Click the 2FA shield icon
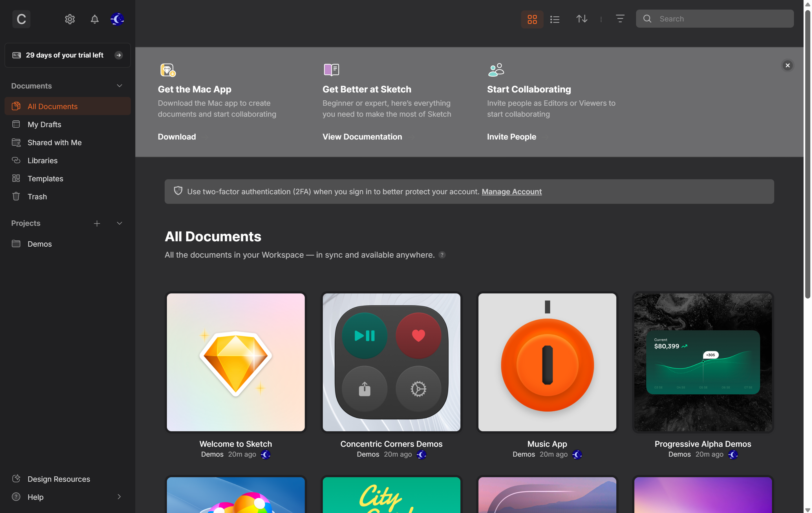 click(x=178, y=191)
